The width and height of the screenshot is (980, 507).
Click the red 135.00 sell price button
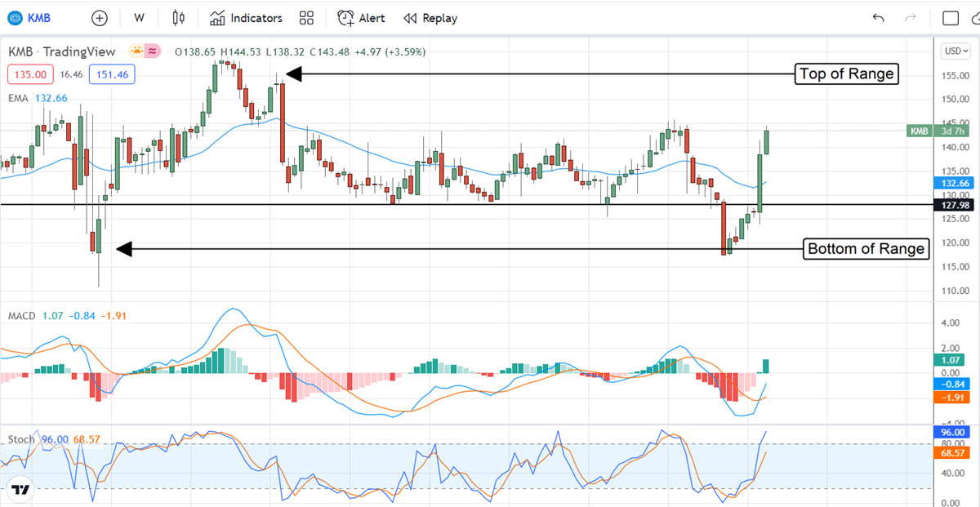coord(31,74)
